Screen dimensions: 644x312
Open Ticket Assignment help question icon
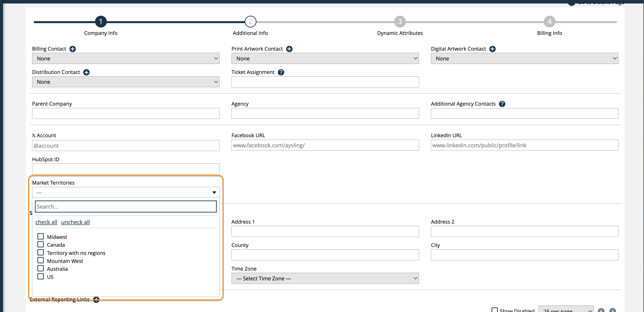click(281, 72)
